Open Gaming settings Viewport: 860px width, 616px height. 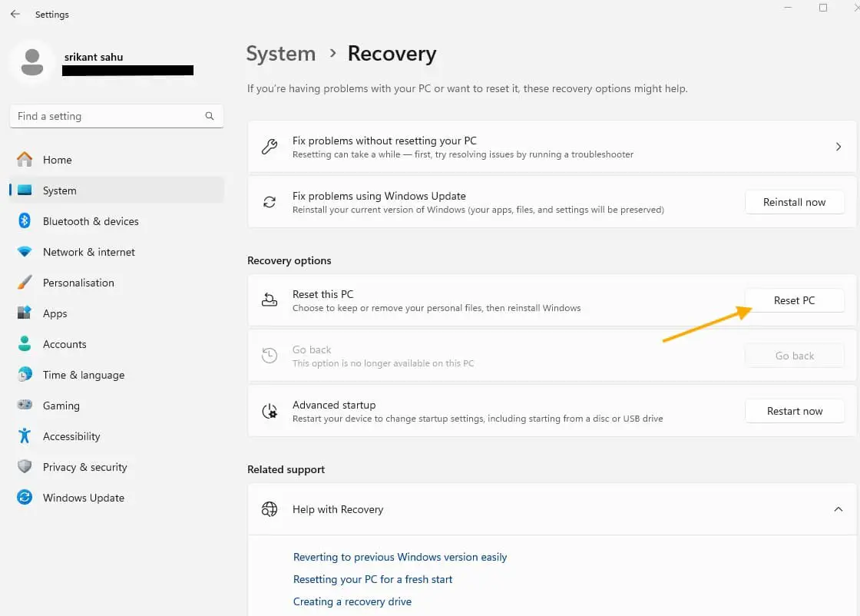coord(116,406)
